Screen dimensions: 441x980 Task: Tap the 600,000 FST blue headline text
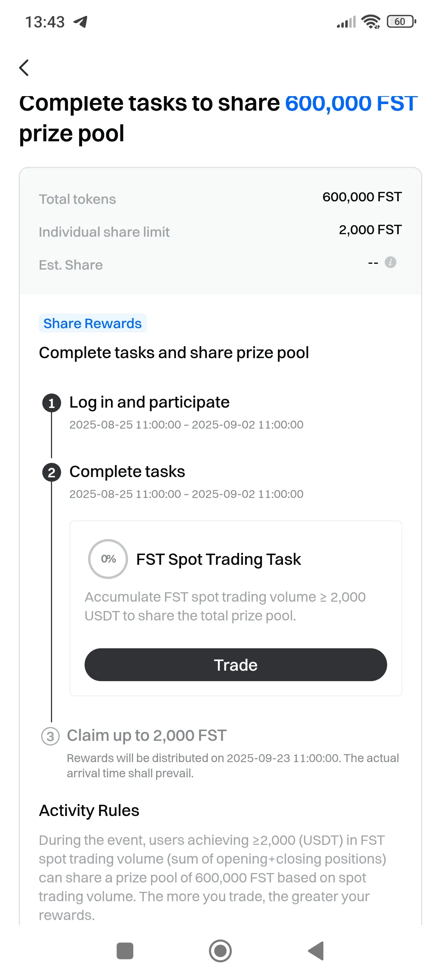pyautogui.click(x=352, y=103)
